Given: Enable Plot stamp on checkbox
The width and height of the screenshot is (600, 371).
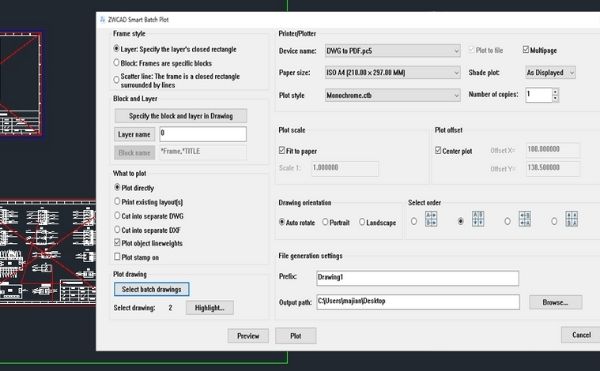Looking at the screenshot, I should (x=117, y=257).
